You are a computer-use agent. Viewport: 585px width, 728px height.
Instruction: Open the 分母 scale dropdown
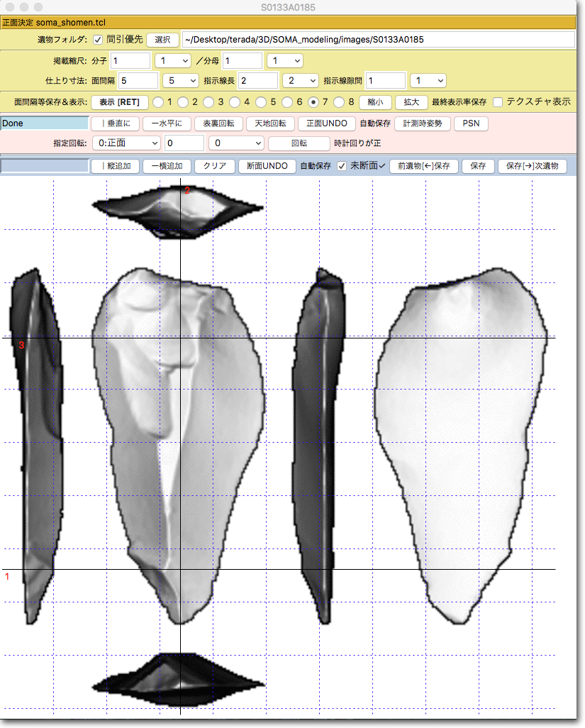click(x=284, y=60)
